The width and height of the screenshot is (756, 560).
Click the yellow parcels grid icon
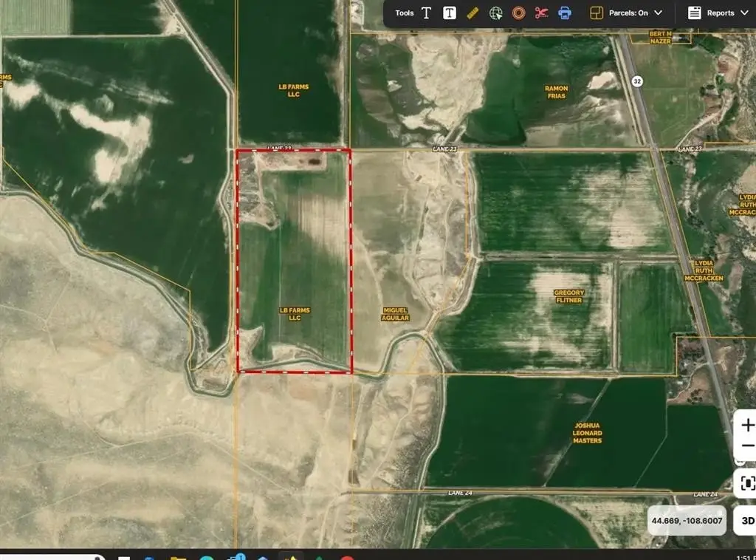tap(596, 13)
